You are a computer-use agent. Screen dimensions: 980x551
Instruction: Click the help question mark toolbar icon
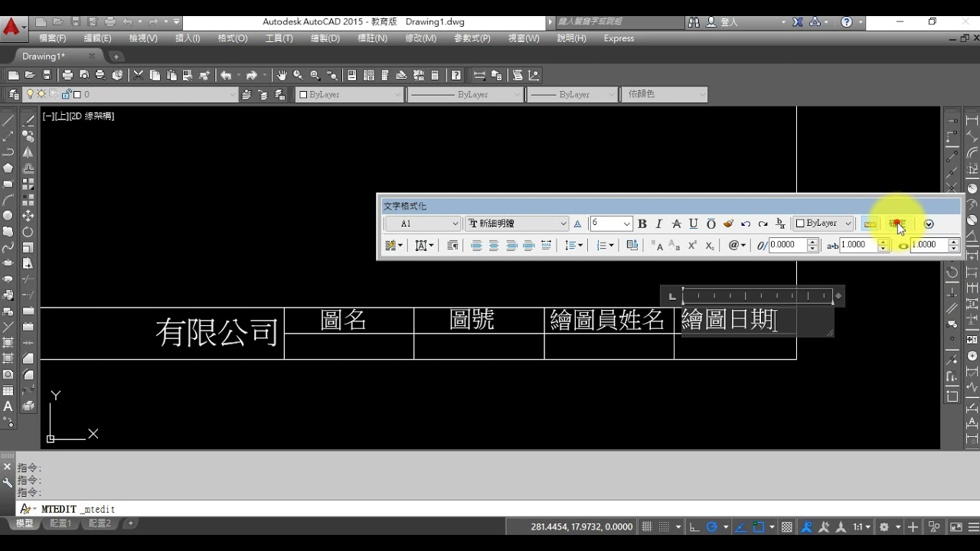click(x=456, y=75)
